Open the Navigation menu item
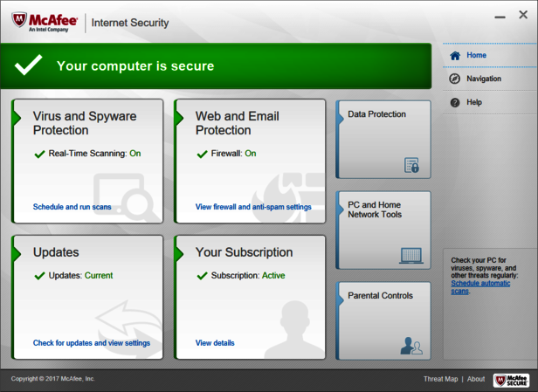The image size is (538, 392). coord(484,79)
